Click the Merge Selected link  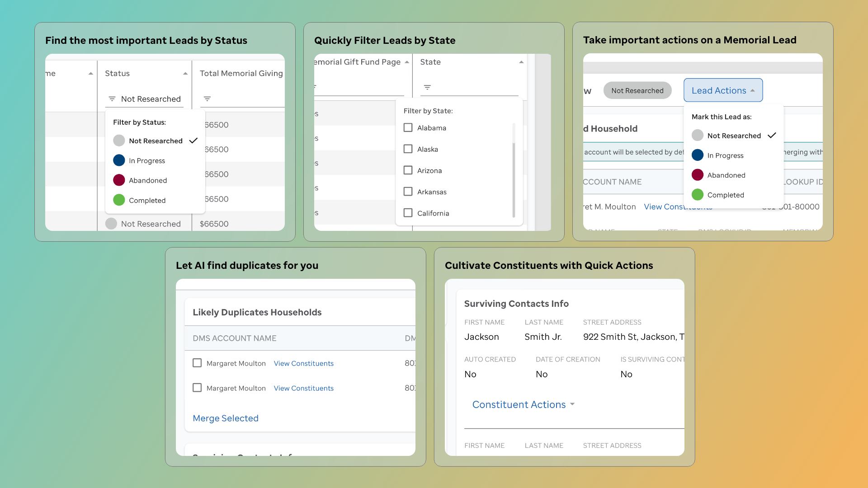click(x=225, y=418)
